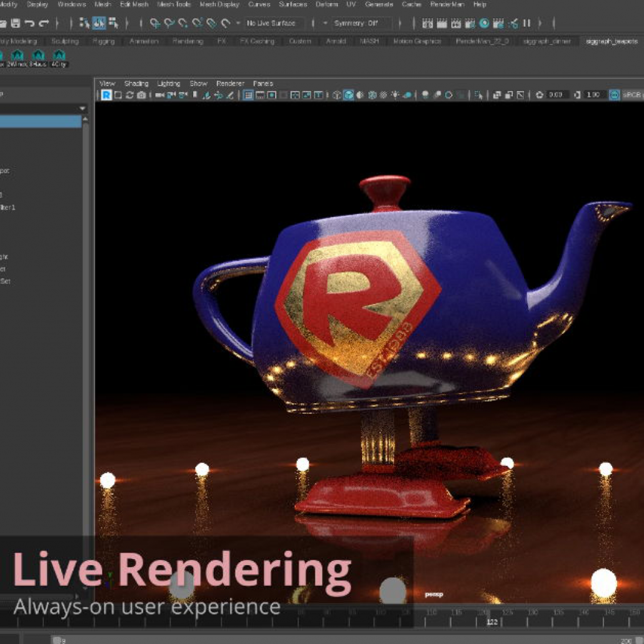Viewport: 644px width, 644px height.
Task: Undo the last action with the undo arrow
Action: tap(29, 23)
